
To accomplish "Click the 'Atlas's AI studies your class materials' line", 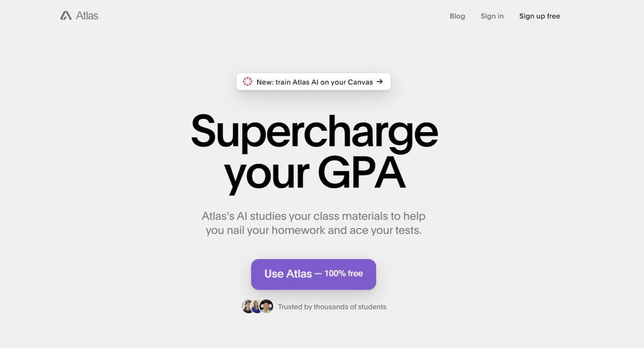I will [313, 216].
